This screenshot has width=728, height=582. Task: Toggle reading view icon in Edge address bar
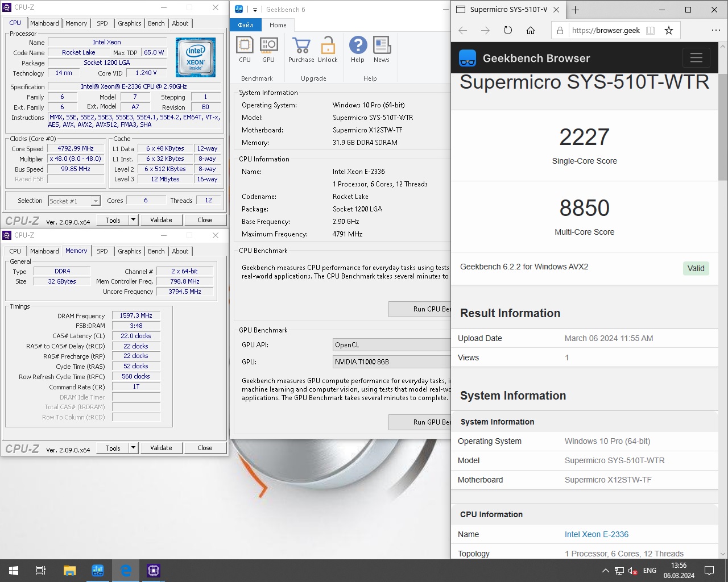(x=651, y=31)
